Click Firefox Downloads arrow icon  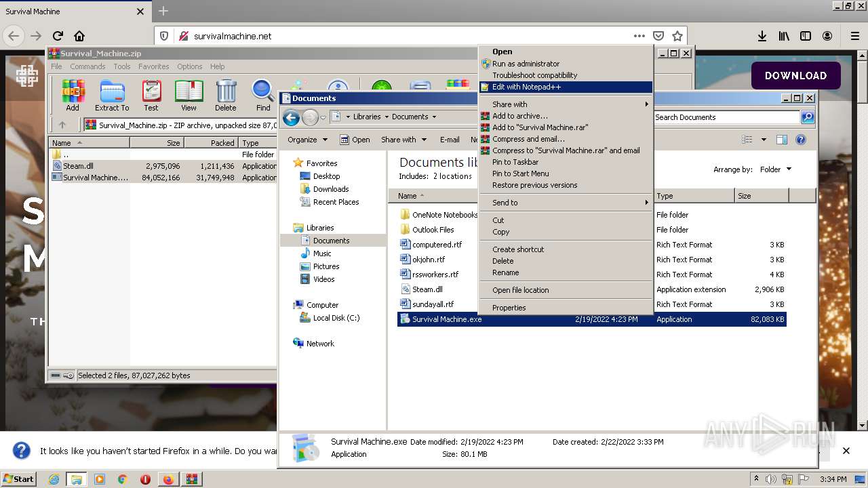pos(762,36)
